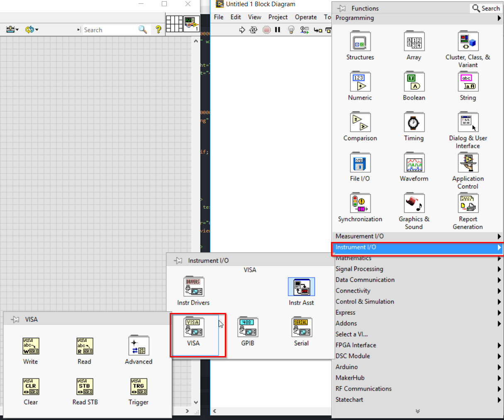The image size is (504, 420).
Task: Click the Search button in Functions palette
Action: (x=486, y=8)
